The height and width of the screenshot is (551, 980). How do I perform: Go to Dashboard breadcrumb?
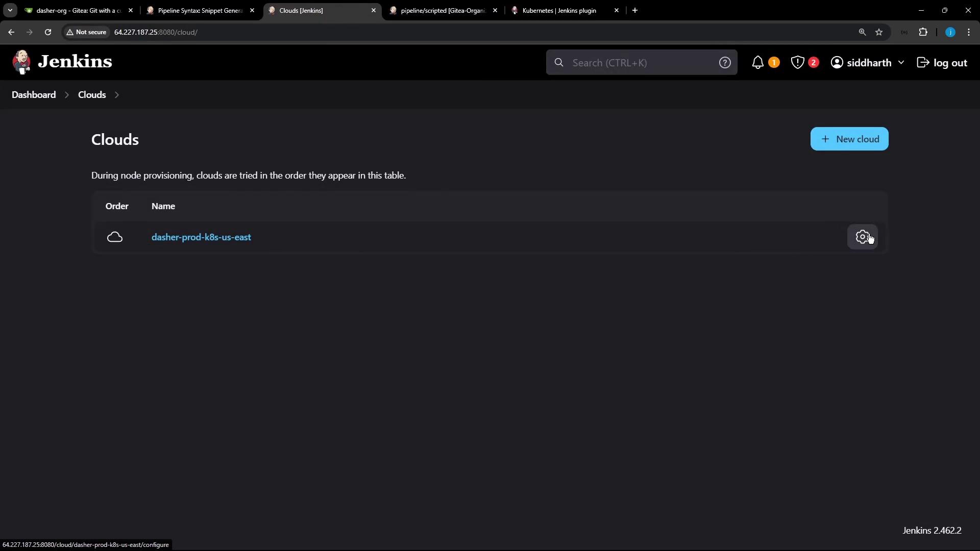(x=34, y=95)
